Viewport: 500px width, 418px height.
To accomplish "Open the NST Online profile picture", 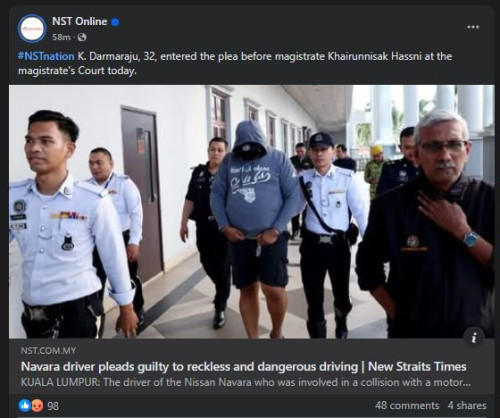I will click(32, 29).
